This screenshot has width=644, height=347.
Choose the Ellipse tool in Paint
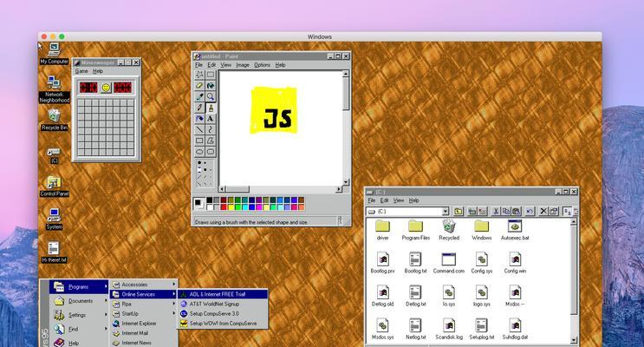point(199,151)
